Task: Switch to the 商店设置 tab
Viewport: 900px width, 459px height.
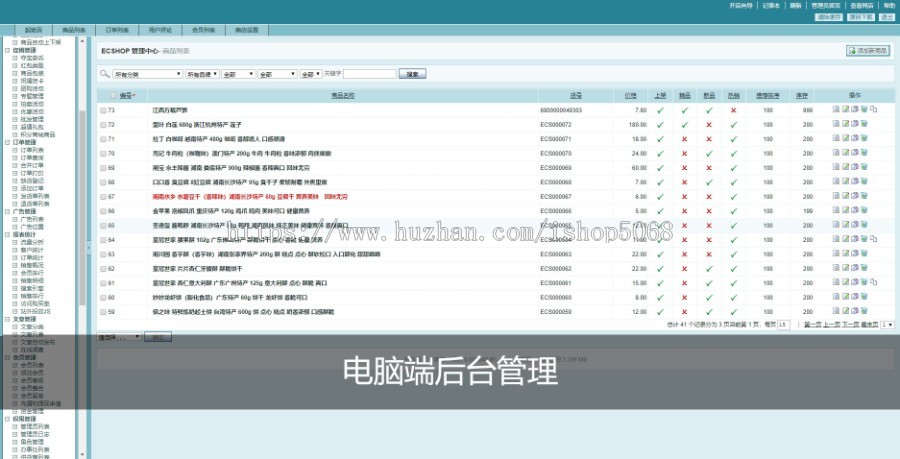Action: point(247,30)
